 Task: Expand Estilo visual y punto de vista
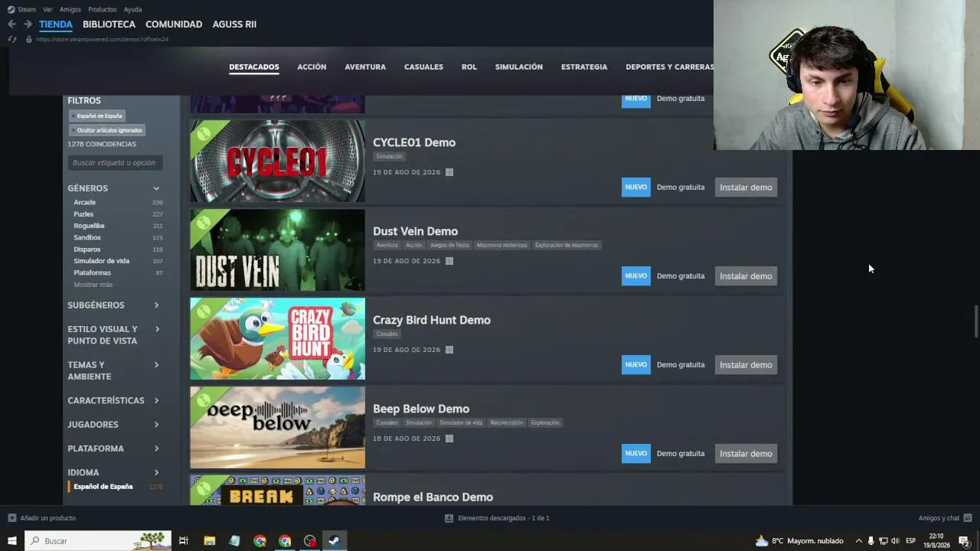pos(114,335)
